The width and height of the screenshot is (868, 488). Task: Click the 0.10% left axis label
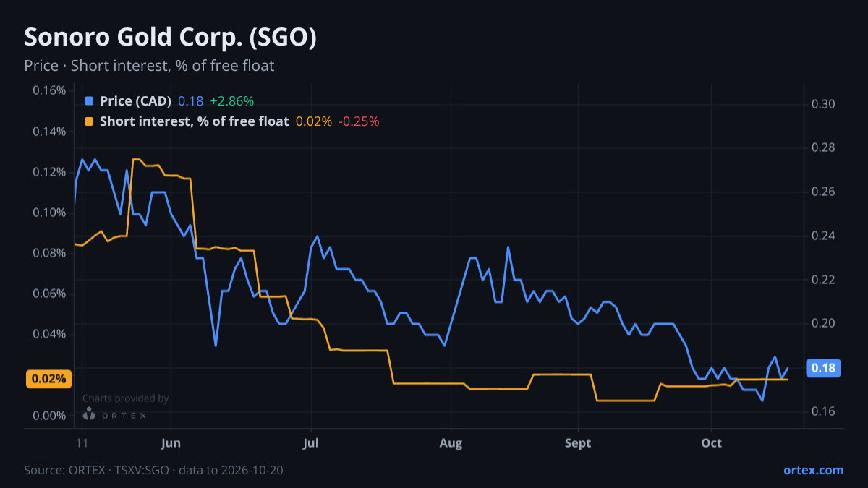pyautogui.click(x=49, y=213)
